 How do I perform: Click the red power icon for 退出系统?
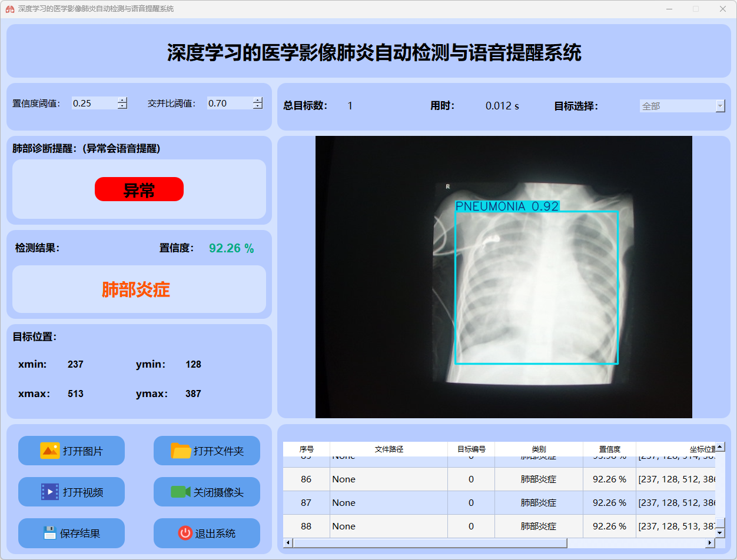click(185, 533)
